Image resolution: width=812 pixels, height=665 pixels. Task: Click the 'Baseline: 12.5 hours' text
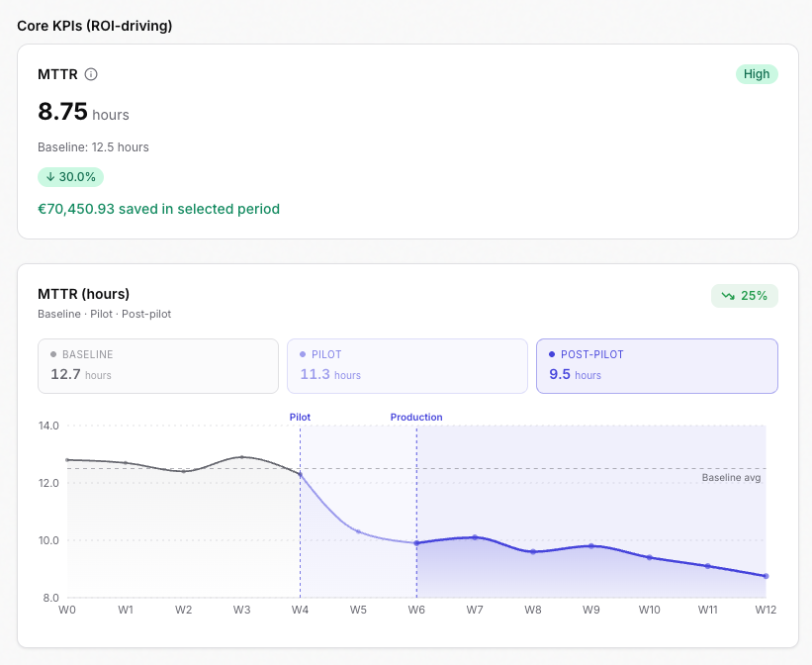pyautogui.click(x=93, y=147)
